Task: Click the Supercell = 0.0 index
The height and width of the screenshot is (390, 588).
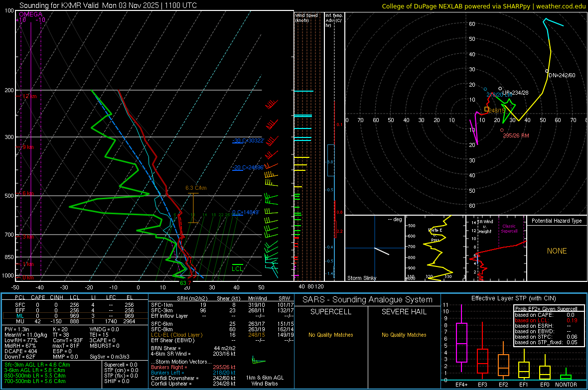Action: 121,365
